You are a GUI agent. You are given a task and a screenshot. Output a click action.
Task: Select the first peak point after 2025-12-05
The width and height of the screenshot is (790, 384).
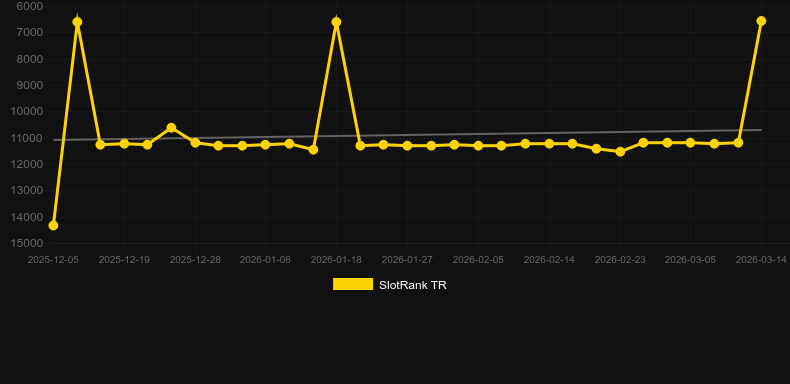77,22
